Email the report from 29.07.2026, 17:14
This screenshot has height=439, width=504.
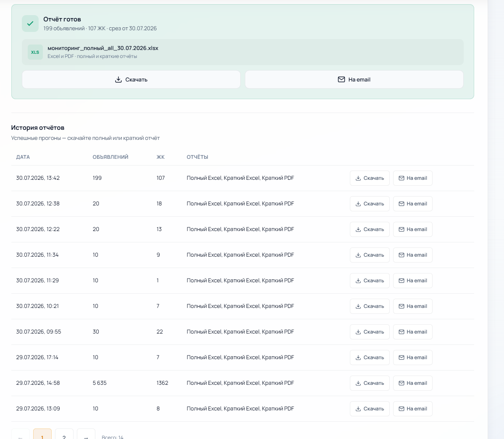[x=413, y=358]
